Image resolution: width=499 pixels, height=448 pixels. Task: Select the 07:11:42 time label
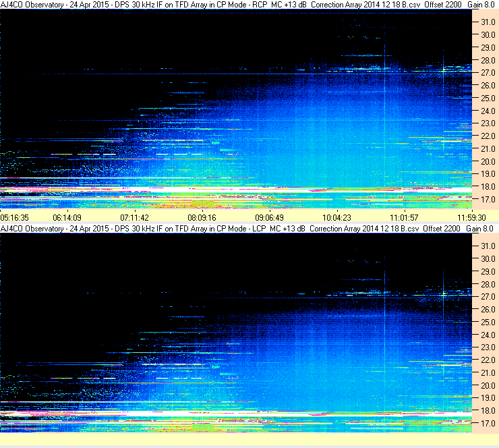pyautogui.click(x=135, y=218)
